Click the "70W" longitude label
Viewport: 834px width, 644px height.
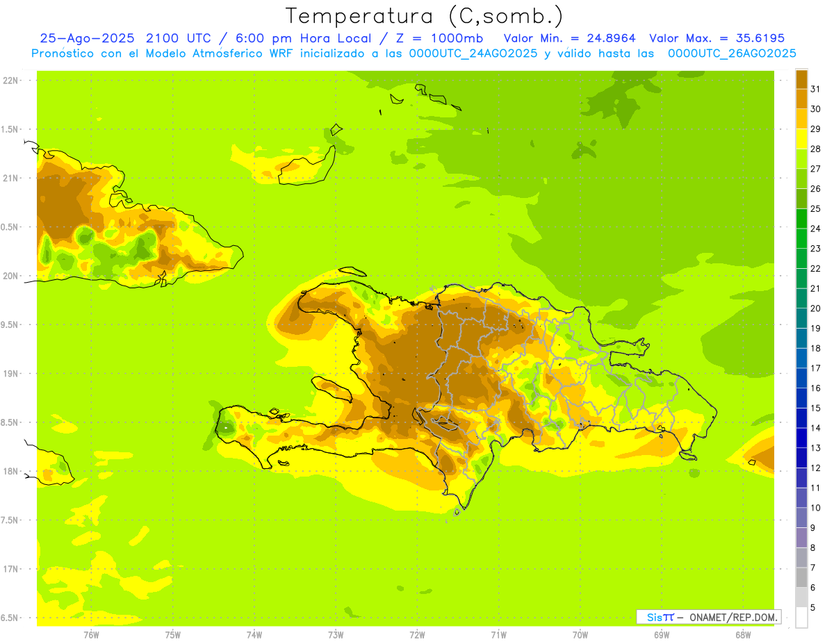click(580, 635)
